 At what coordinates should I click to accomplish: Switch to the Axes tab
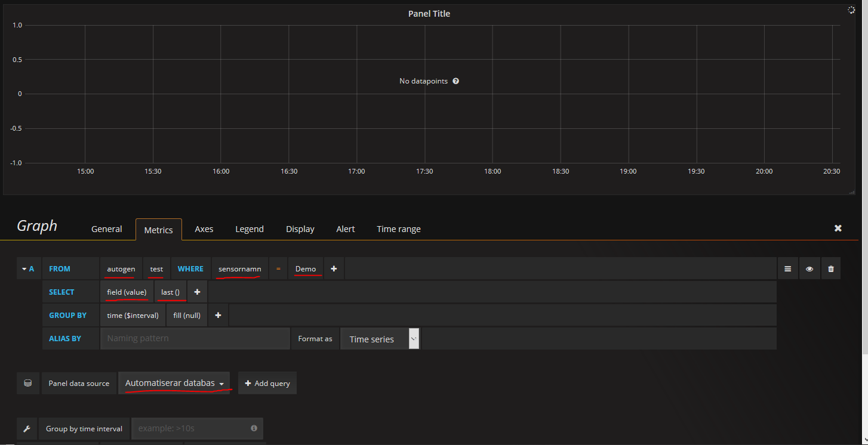[204, 229]
